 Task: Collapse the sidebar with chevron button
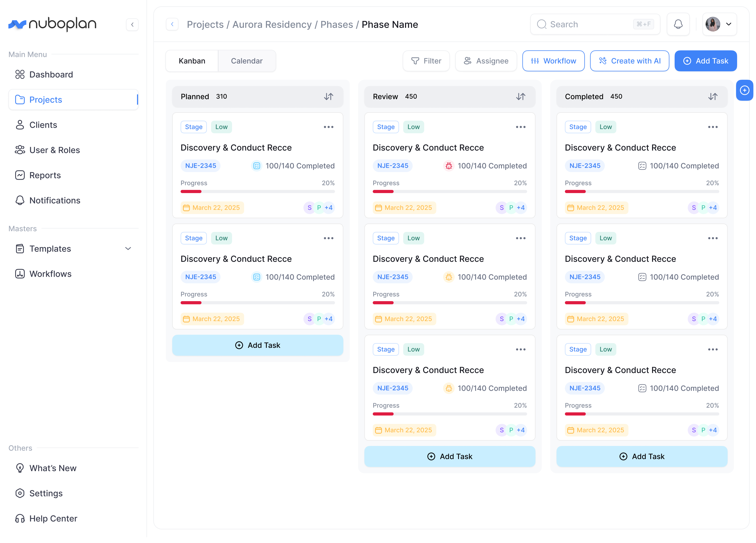[132, 24]
